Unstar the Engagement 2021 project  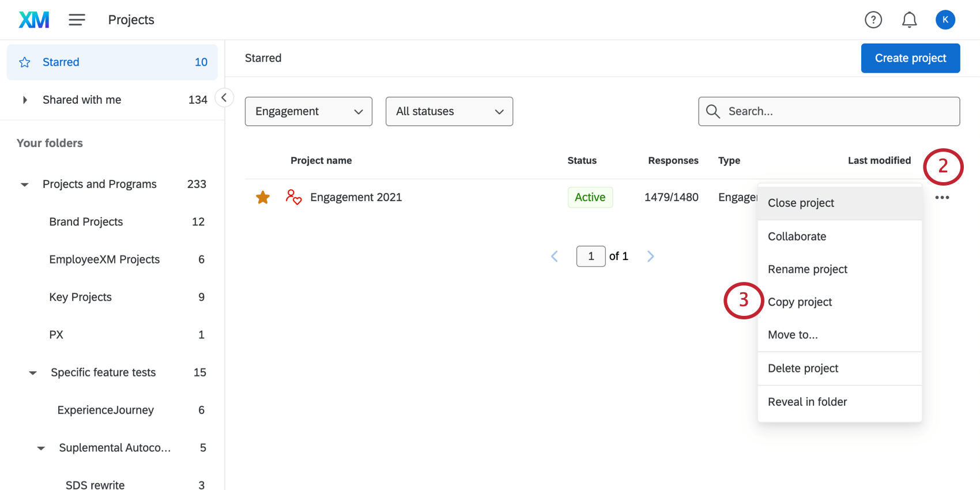click(263, 197)
